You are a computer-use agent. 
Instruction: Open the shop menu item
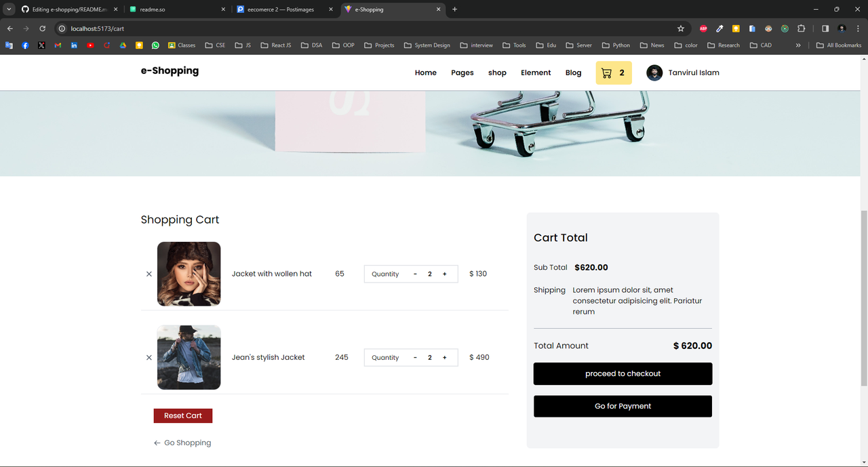click(x=497, y=73)
